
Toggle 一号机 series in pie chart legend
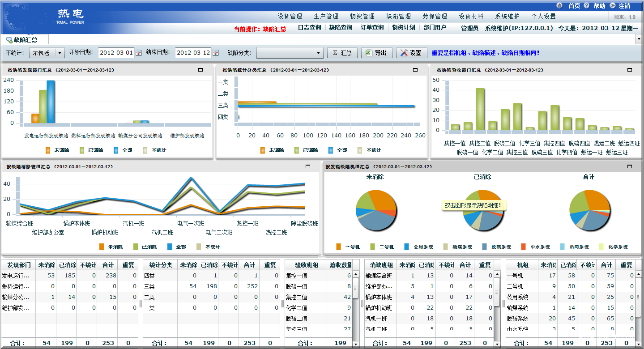pyautogui.click(x=339, y=247)
